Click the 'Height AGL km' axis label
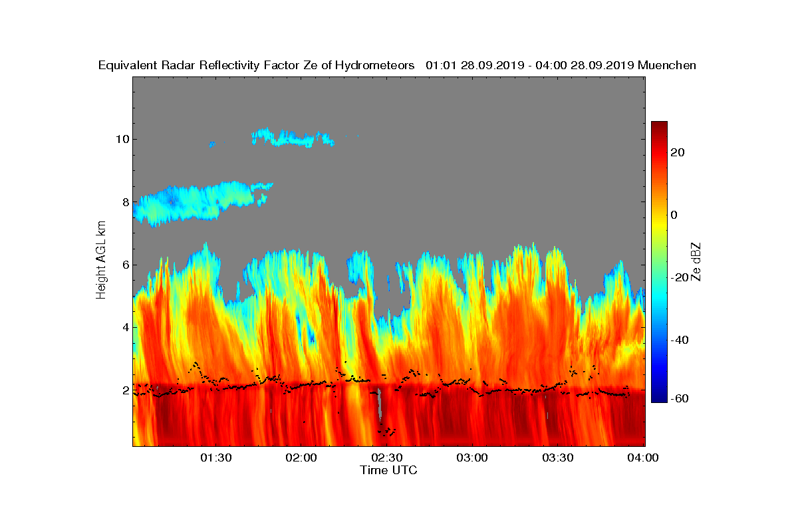798x532 pixels. tap(101, 259)
